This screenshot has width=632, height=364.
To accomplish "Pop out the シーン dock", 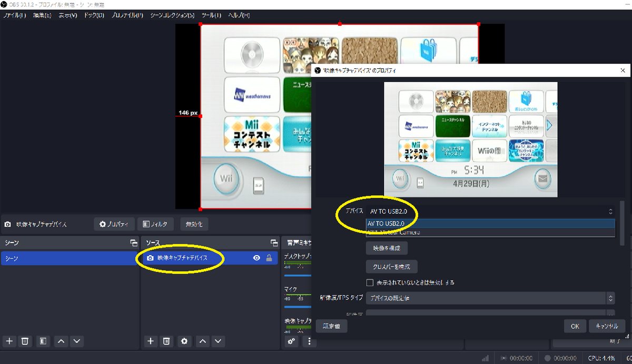I will (x=134, y=243).
